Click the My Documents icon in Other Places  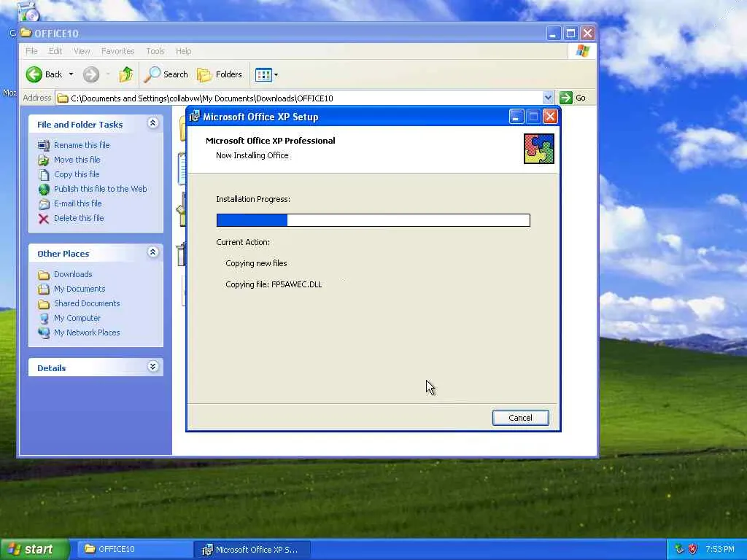tap(43, 289)
